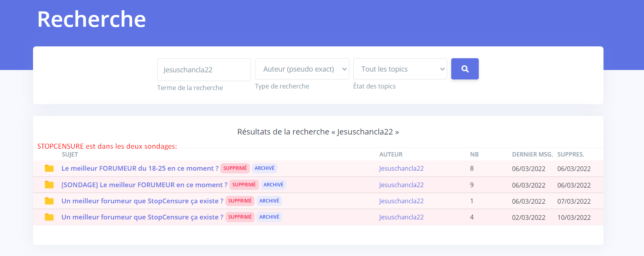The image size is (644, 256).
Task: Click the "SUPPRES." column header
Action: (x=571, y=155)
